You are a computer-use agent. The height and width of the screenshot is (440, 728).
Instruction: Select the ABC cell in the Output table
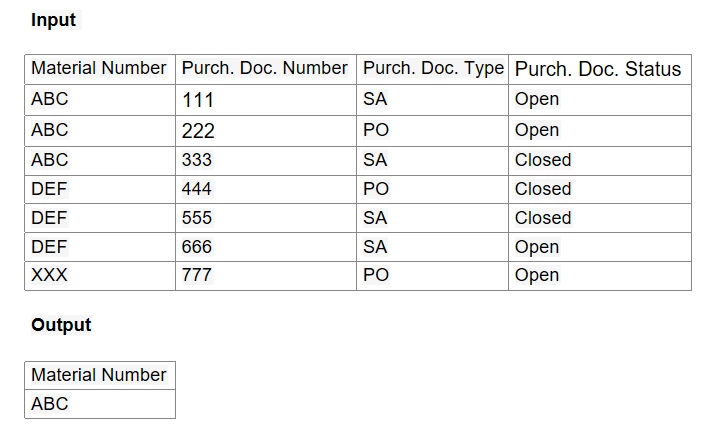tap(100, 404)
